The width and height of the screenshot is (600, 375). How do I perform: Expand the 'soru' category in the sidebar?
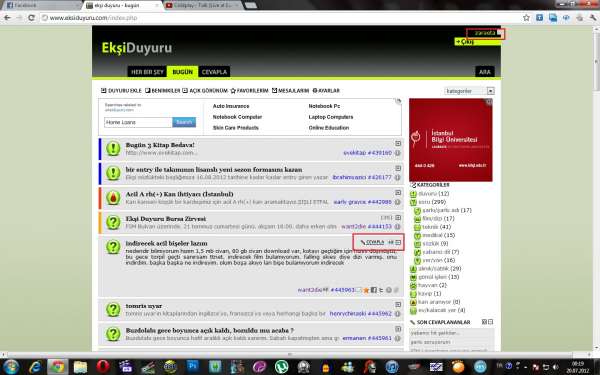(x=413, y=202)
